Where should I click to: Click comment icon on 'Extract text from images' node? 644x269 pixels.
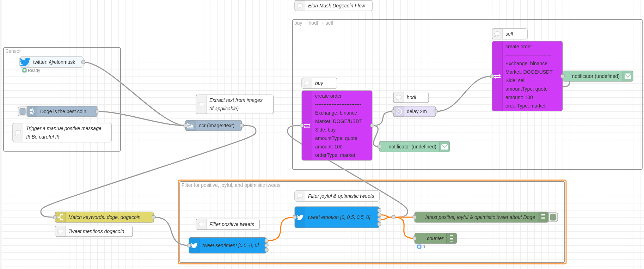(201, 104)
